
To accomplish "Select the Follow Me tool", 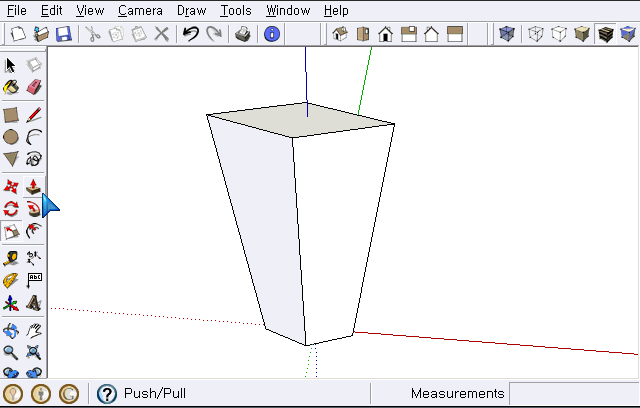I will [x=34, y=209].
